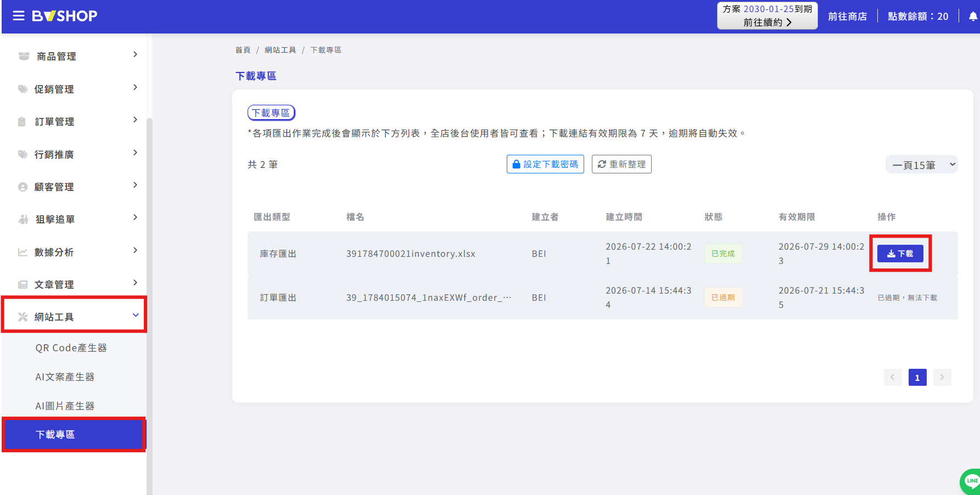Click the 狙擊追單 icon
Viewport: 980px width, 495px height.
pos(23,219)
